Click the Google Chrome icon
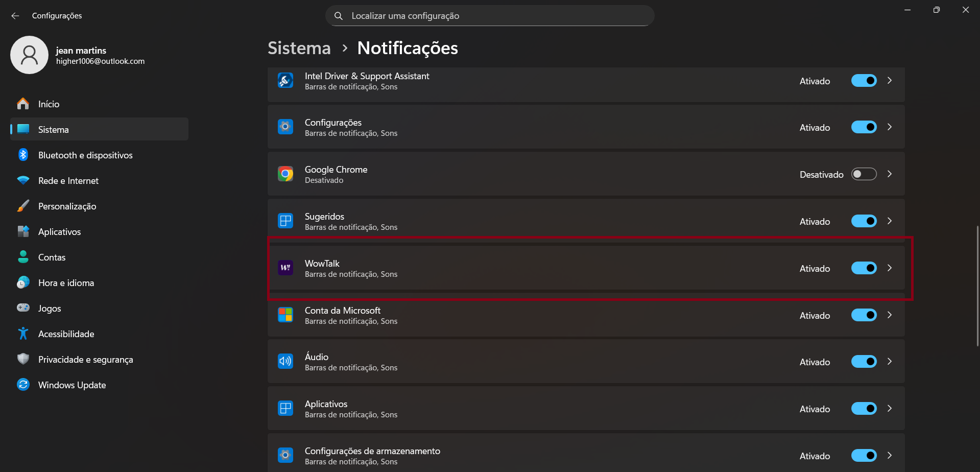 [x=285, y=174]
